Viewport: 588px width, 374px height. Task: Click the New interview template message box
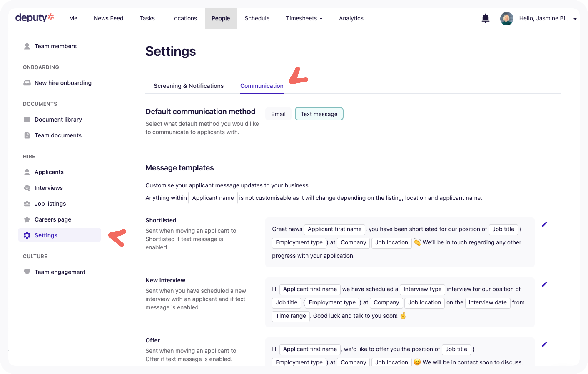400,302
